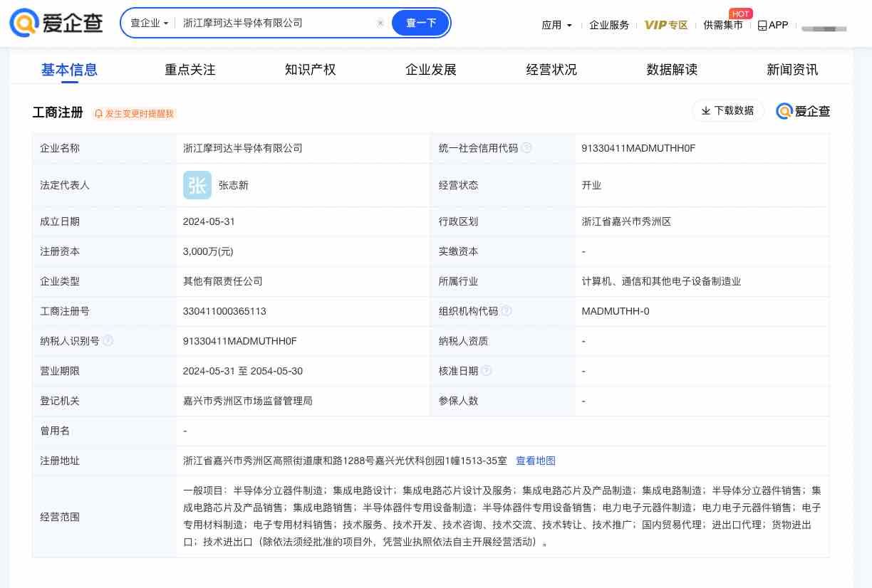872x588 pixels.
Task: Click the help icon next to 统一社会信用代码
Action: pyautogui.click(x=526, y=148)
